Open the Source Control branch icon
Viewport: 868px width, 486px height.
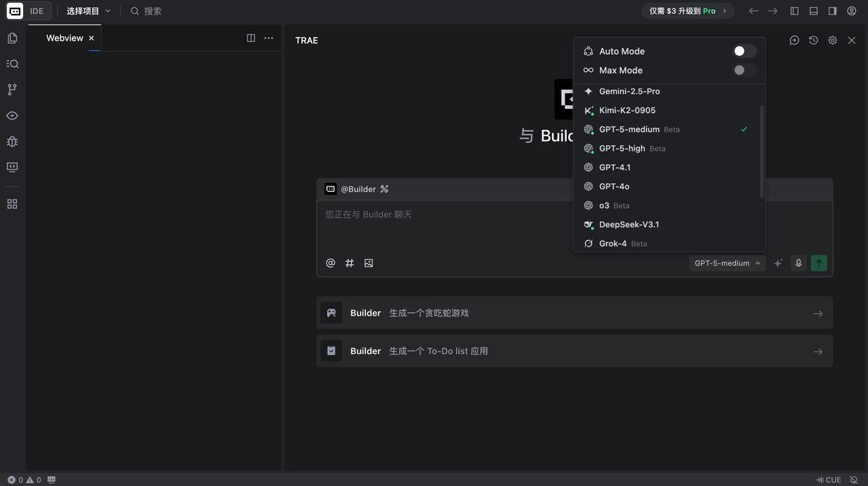[x=12, y=89]
